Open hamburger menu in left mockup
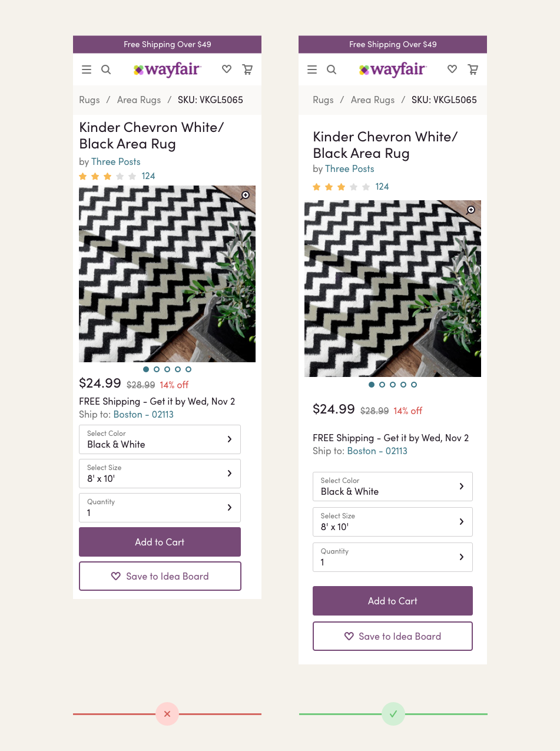This screenshot has height=751, width=560. 87,70
